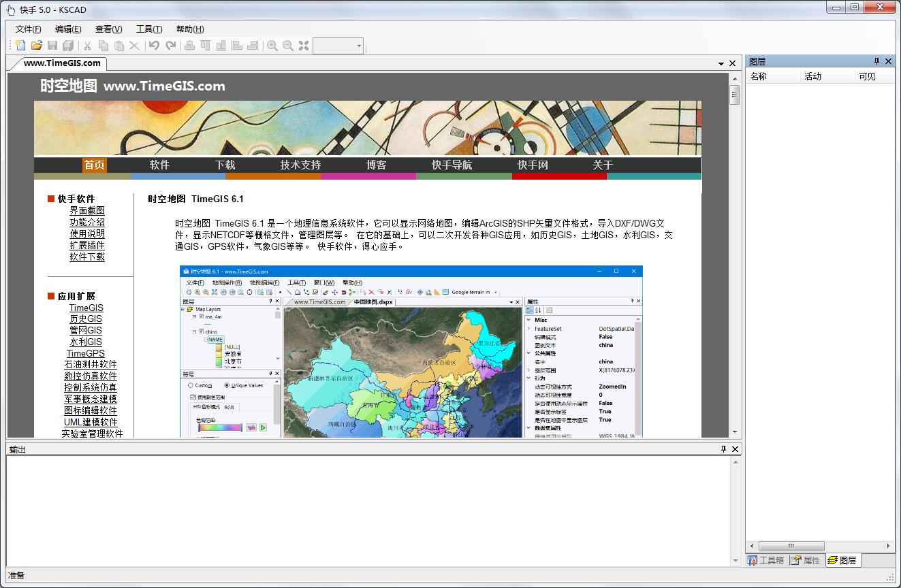Open a file with the folder icon
The image size is (901, 588).
(x=37, y=46)
